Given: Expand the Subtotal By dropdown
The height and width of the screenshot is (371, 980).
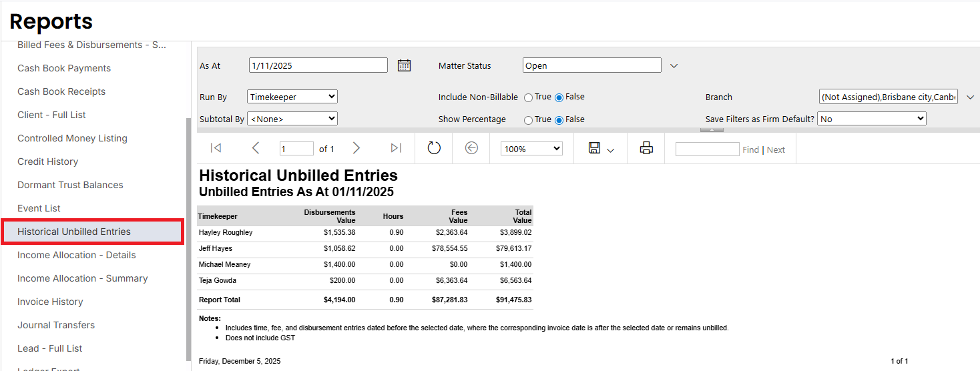Looking at the screenshot, I should pyautogui.click(x=292, y=119).
